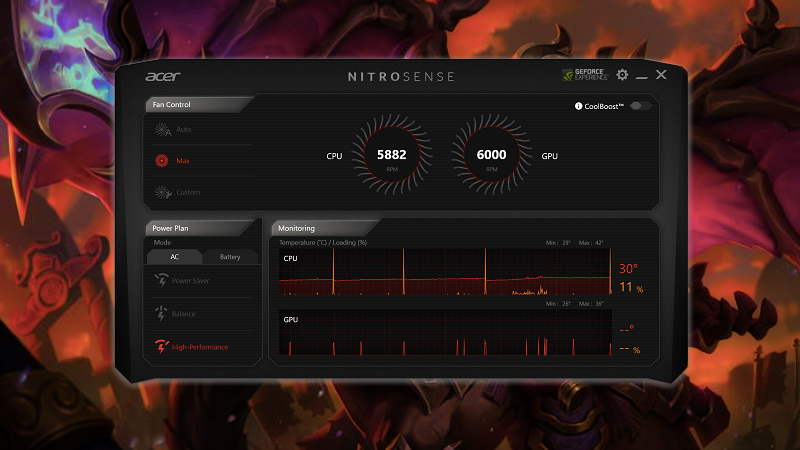Viewport: 800px width, 450px height.
Task: Minimize the NitroSense window
Action: tap(642, 75)
